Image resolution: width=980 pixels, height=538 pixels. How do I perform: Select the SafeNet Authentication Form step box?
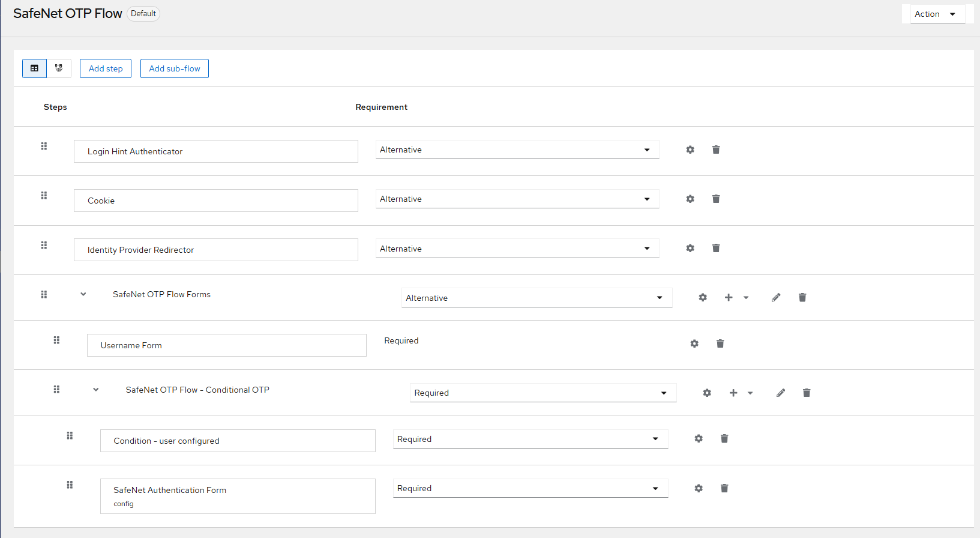(x=238, y=496)
